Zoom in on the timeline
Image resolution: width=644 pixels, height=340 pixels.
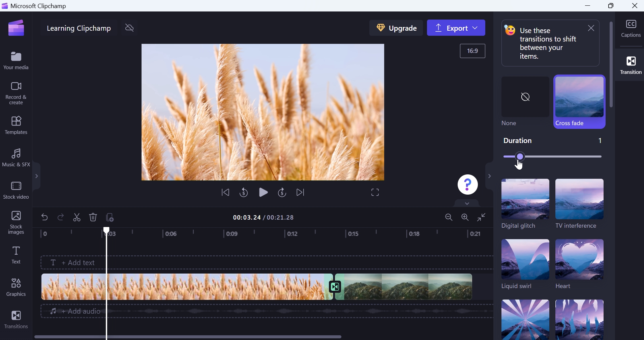[x=465, y=217]
